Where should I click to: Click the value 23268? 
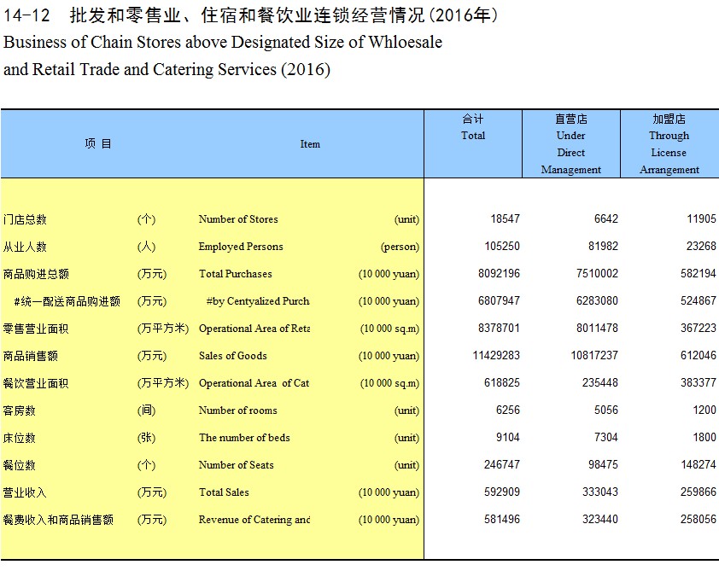(x=701, y=246)
